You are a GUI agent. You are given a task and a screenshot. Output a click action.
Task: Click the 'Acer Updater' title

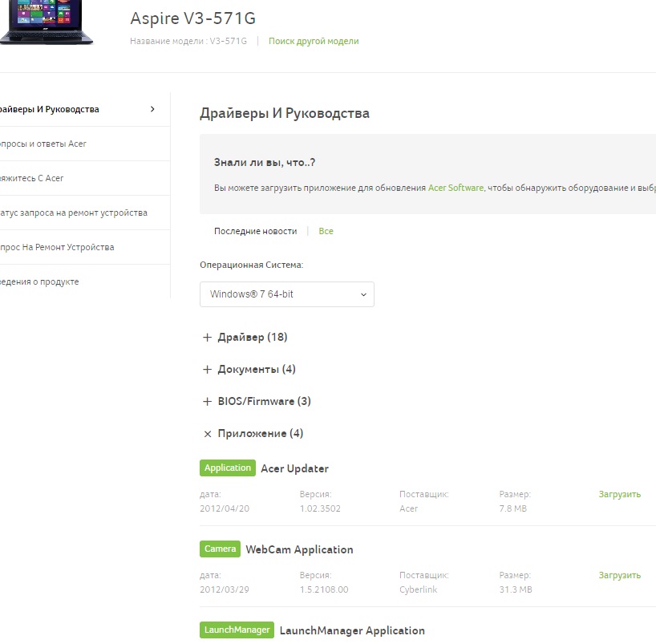[x=294, y=468]
